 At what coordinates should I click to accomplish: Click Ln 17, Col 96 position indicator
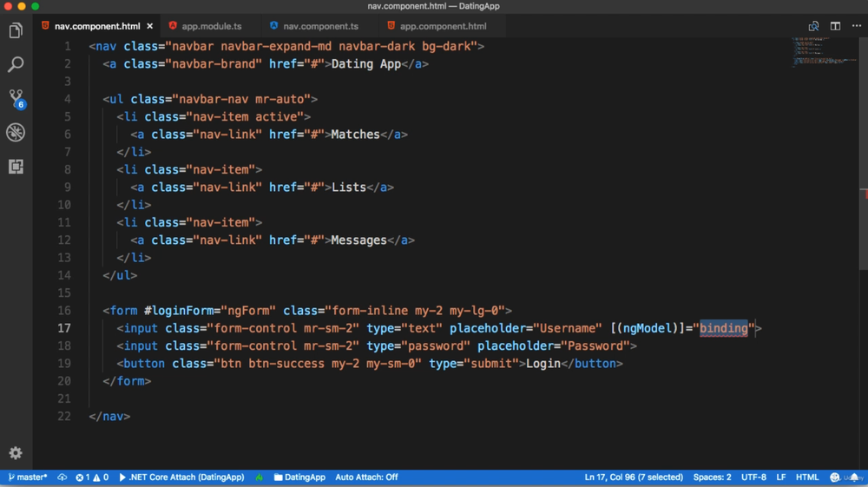pos(634,477)
